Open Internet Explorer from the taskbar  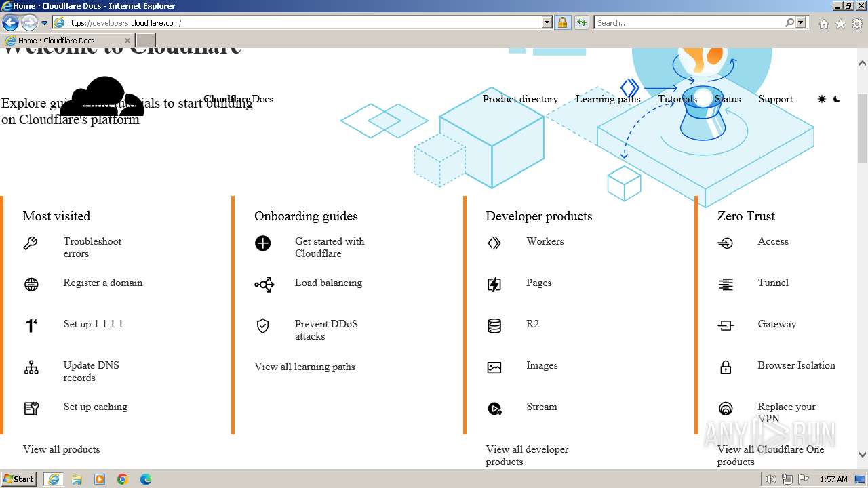(x=54, y=479)
